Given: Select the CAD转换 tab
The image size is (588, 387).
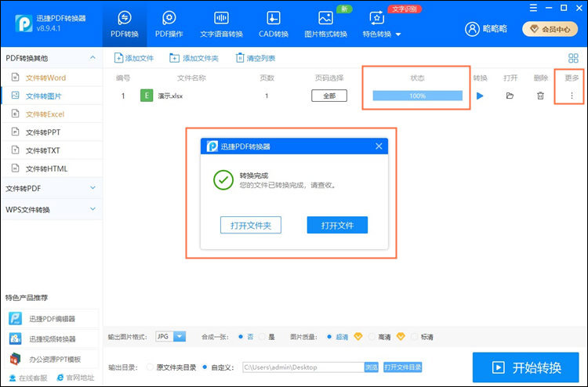Looking at the screenshot, I should [274, 24].
